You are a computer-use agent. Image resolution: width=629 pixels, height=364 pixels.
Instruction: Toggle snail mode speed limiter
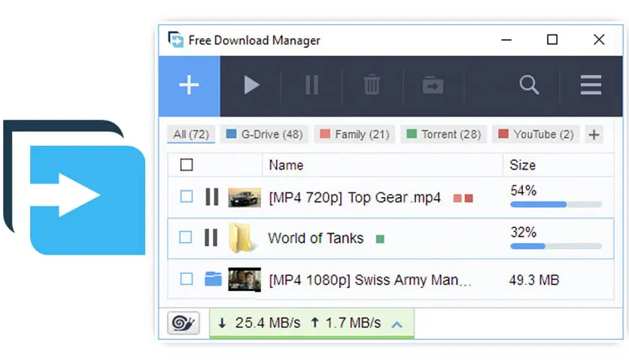[184, 323]
